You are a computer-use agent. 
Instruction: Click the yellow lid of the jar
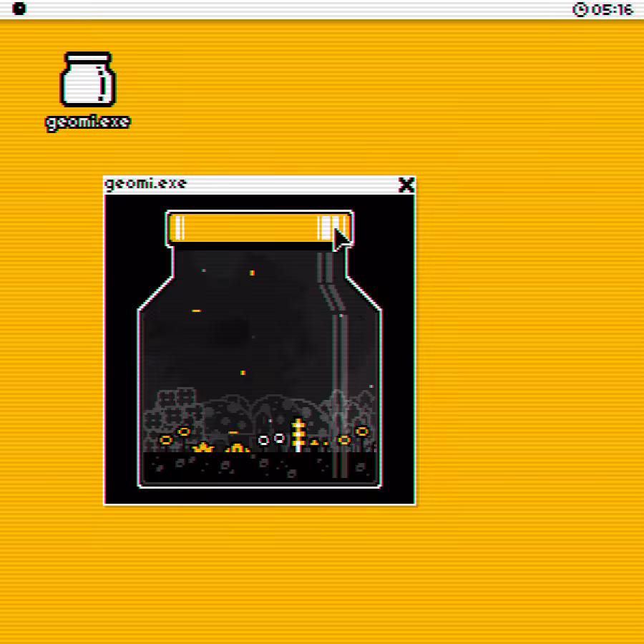click(x=260, y=228)
